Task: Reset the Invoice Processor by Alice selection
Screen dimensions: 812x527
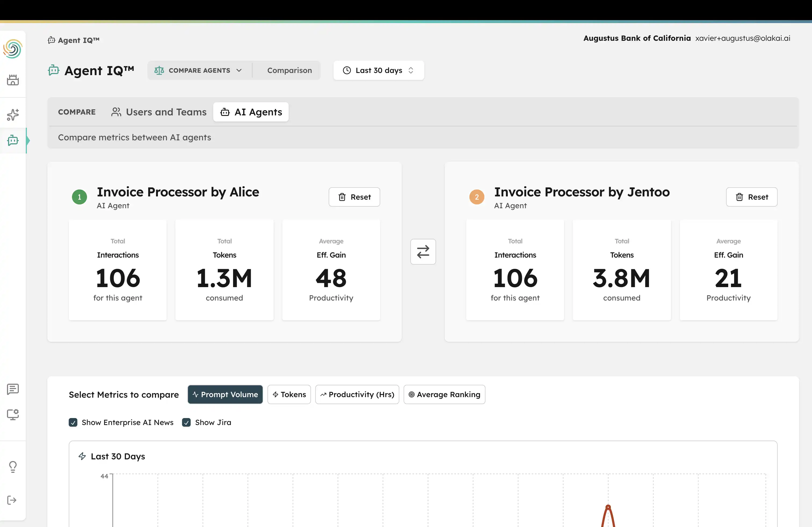Action: pyautogui.click(x=354, y=197)
